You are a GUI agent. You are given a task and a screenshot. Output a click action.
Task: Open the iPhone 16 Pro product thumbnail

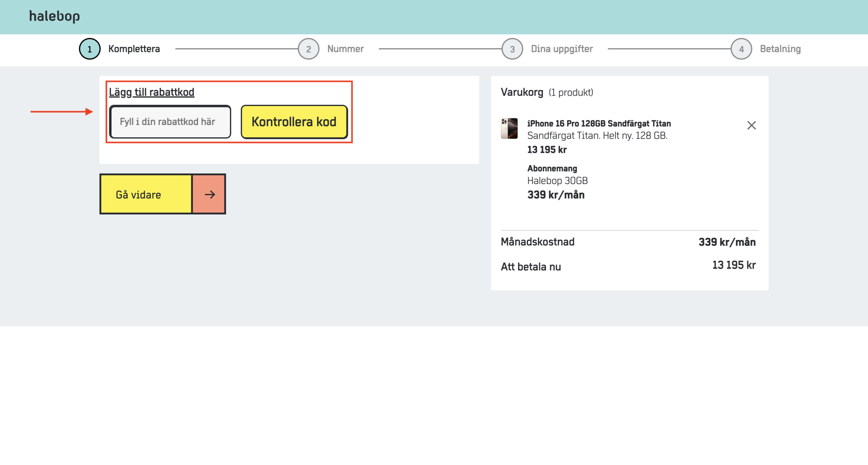pos(509,128)
